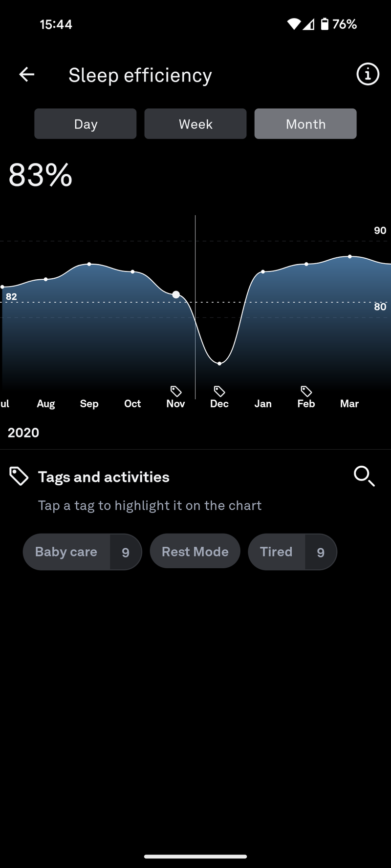The image size is (391, 868).
Task: Tap the battery icon in status bar
Action: [325, 24]
